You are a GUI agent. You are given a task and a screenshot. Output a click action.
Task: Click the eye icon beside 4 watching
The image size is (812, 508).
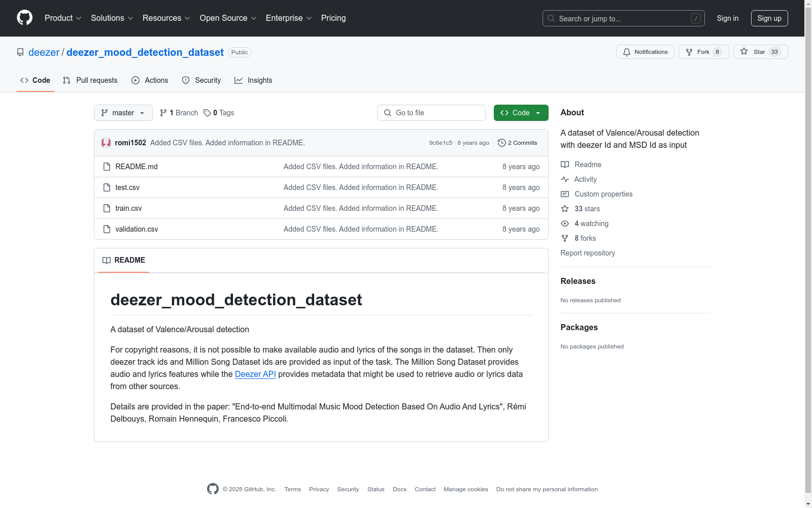[565, 224]
